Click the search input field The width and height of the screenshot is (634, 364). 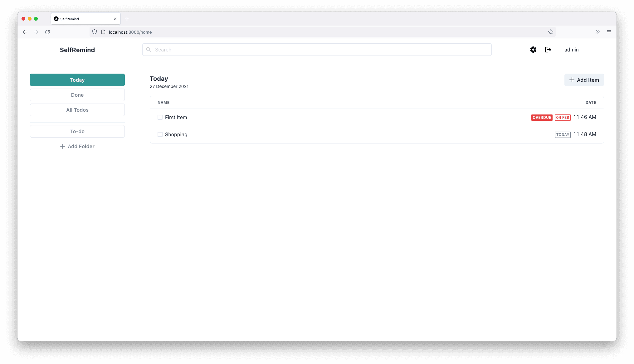pos(317,50)
